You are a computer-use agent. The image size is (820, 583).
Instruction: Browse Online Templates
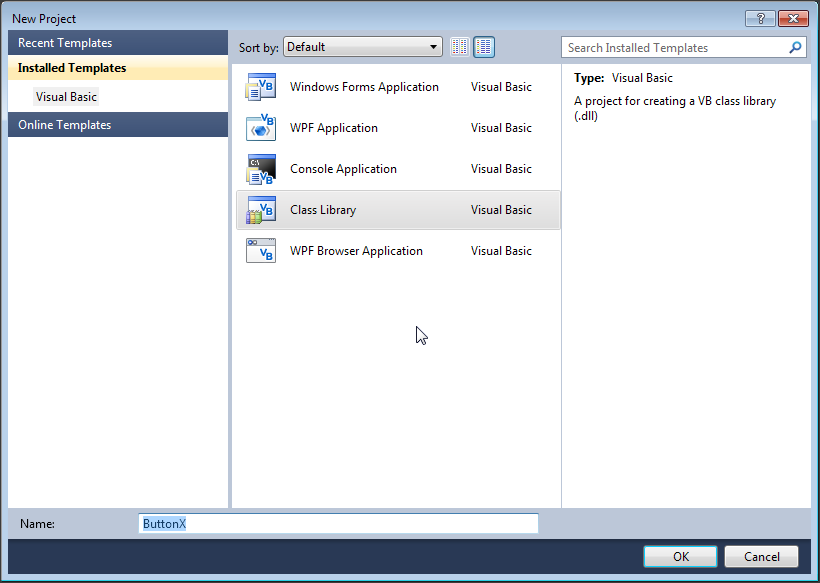pos(62,124)
